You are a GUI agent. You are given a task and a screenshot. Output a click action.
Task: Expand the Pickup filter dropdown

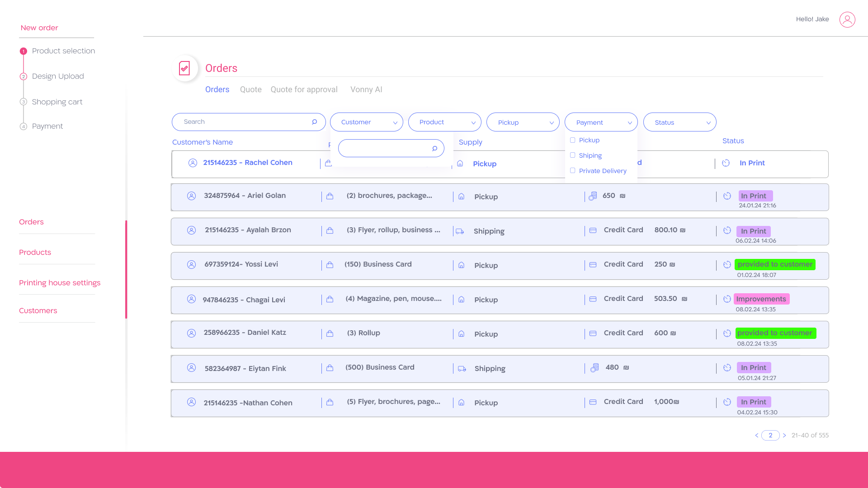click(523, 122)
